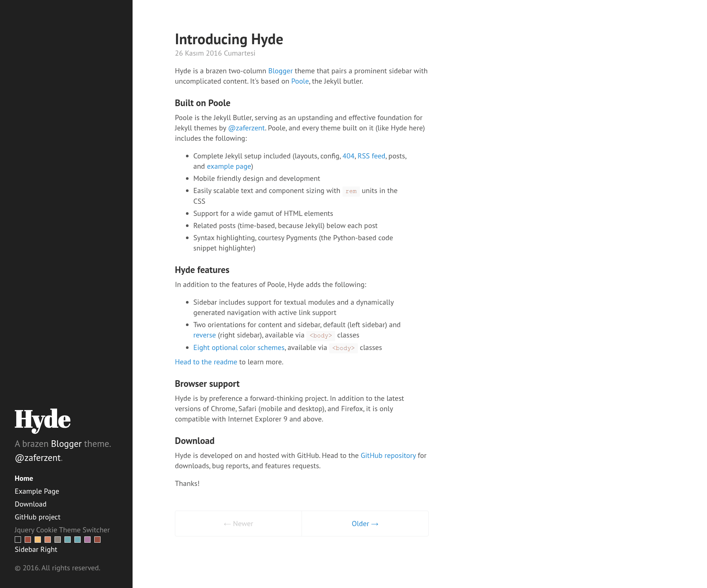Viewport: 707px width, 588px height.
Task: Open the GitHub repository link
Action: (x=388, y=455)
